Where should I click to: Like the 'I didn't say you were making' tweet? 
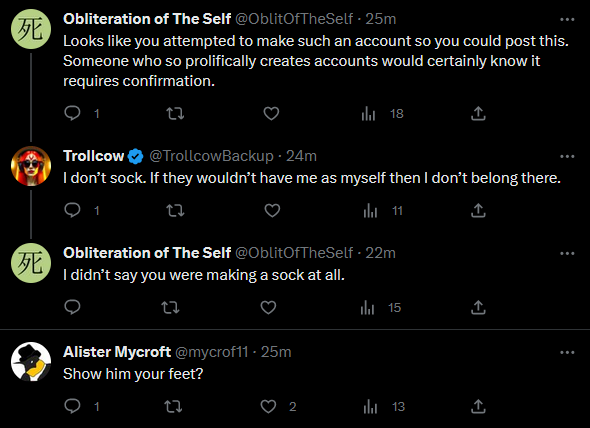268,308
